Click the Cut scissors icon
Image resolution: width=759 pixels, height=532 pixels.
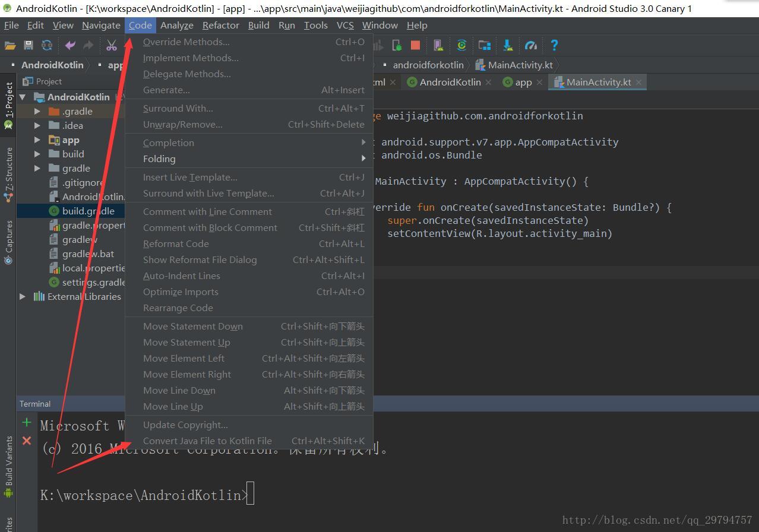111,45
